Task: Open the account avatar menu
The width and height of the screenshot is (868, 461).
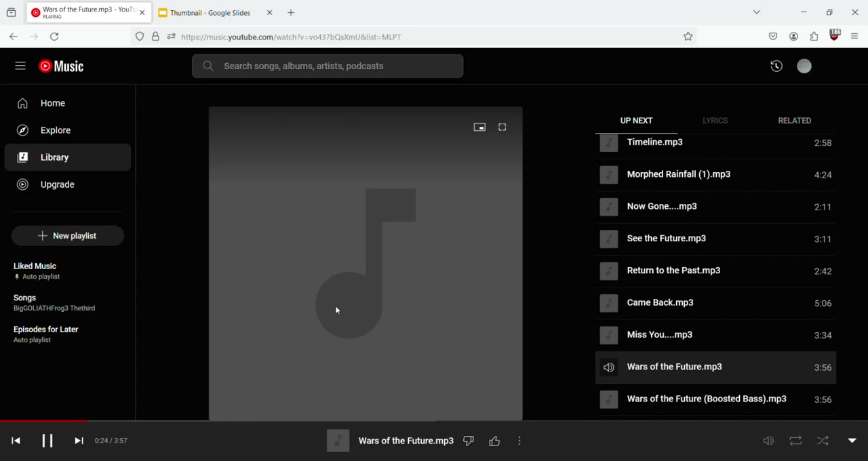Action: [x=804, y=66]
